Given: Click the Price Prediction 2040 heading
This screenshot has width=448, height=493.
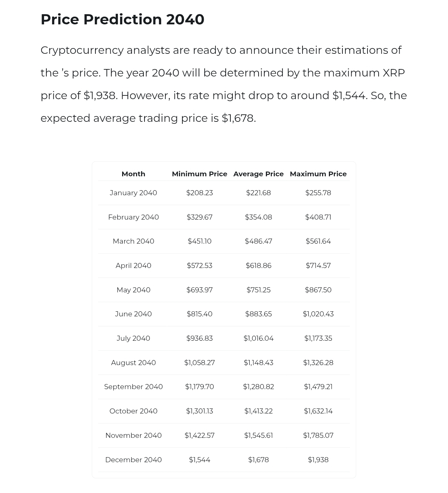Looking at the screenshot, I should [122, 19].
